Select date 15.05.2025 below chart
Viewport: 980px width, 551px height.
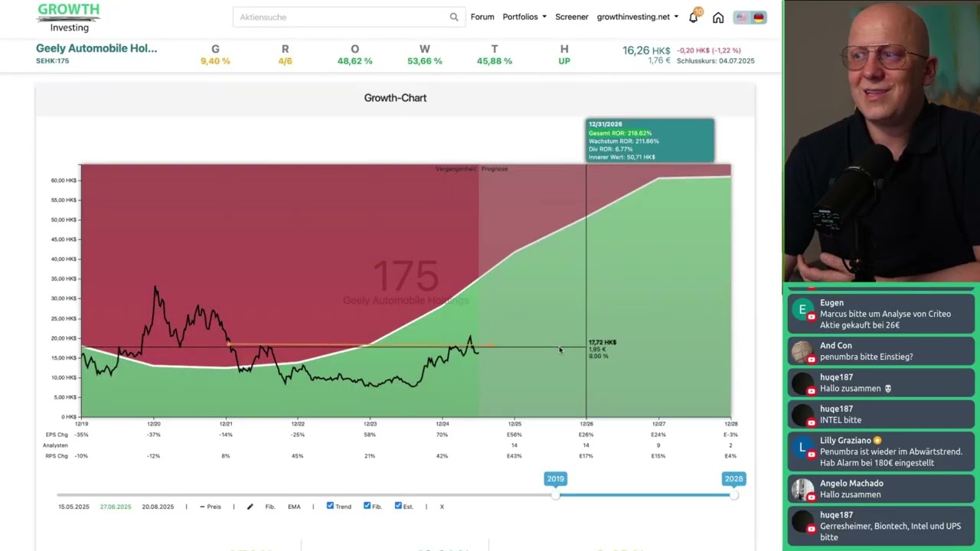73,507
